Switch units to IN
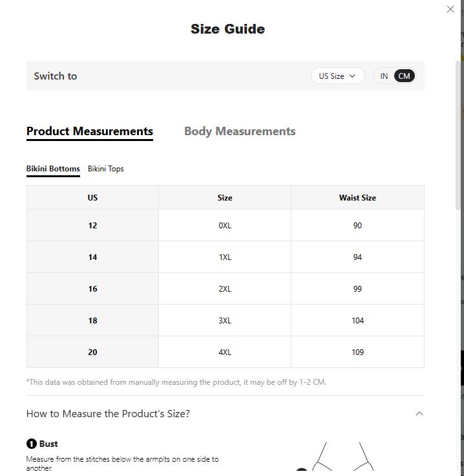Screen dimensions: 464x476 click(384, 76)
